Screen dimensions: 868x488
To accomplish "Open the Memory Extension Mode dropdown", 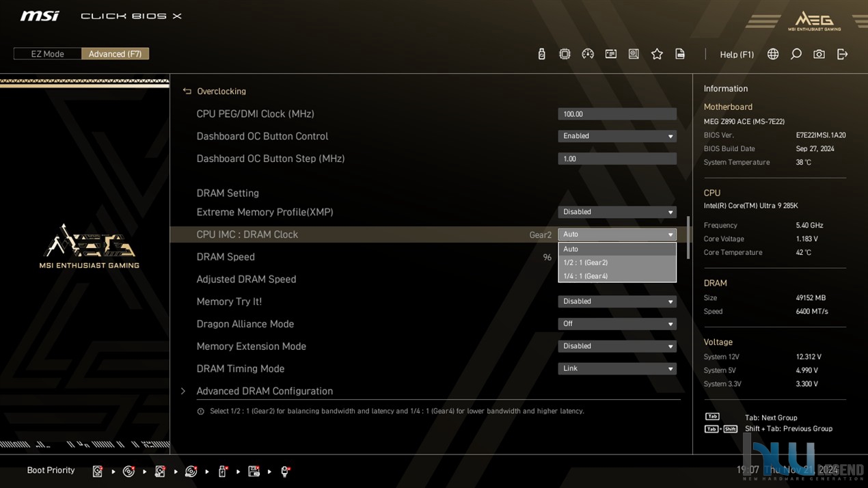I will (x=617, y=347).
